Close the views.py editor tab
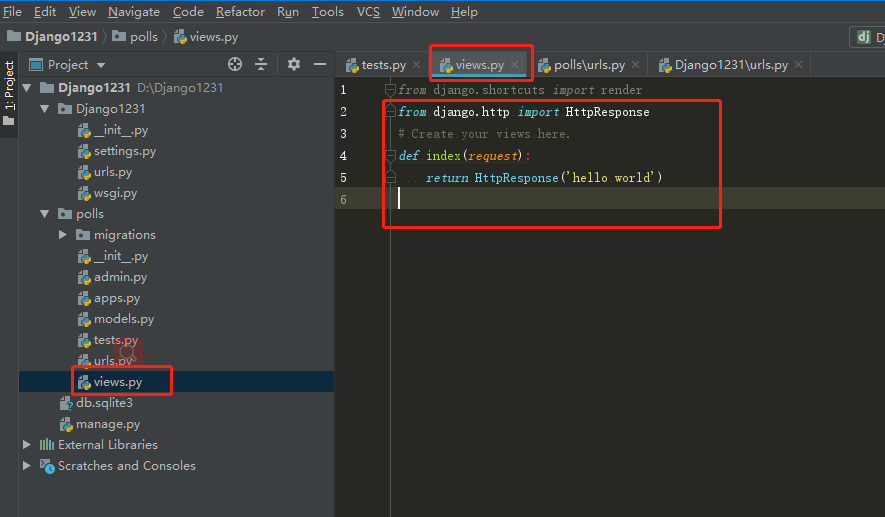 [515, 65]
